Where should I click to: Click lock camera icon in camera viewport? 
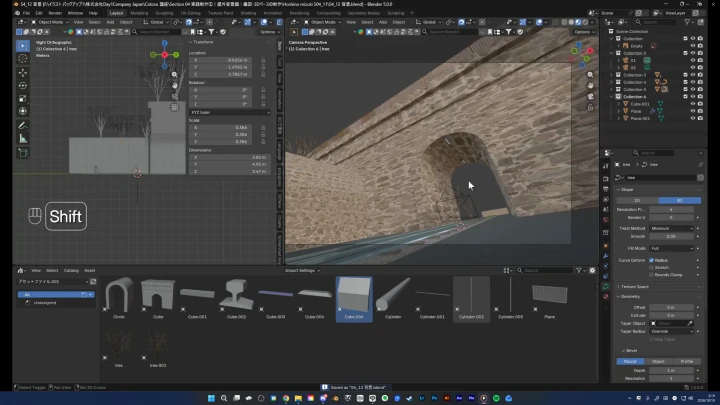tap(591, 107)
